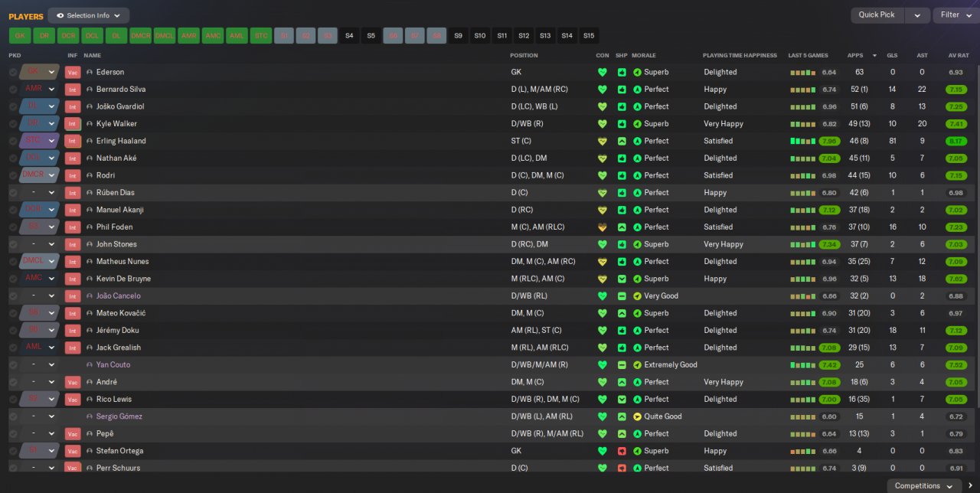The height and width of the screenshot is (493, 980).
Task: Click the right arrow beside Competitions
Action: coord(972,486)
